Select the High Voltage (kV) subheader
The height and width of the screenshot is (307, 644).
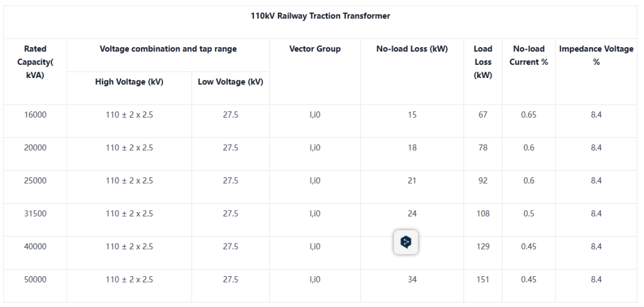(x=129, y=82)
